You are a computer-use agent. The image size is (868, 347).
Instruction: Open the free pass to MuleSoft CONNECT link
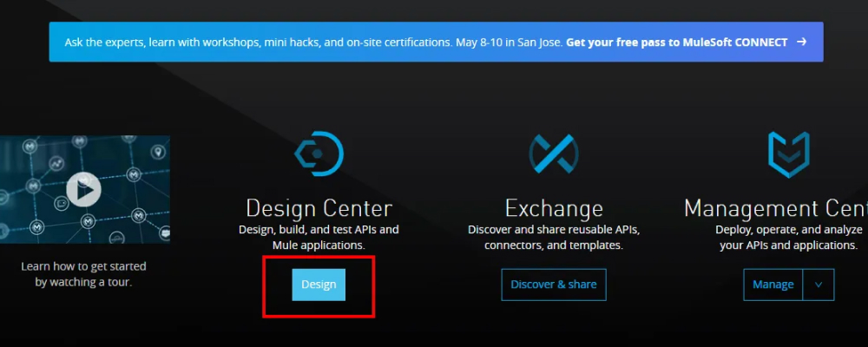tap(677, 42)
